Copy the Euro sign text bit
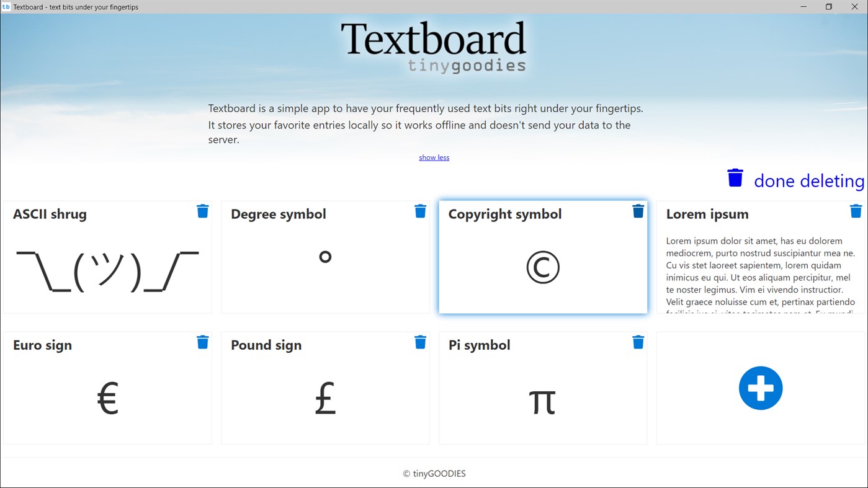Viewport: 868px width, 488px height. pyautogui.click(x=108, y=397)
